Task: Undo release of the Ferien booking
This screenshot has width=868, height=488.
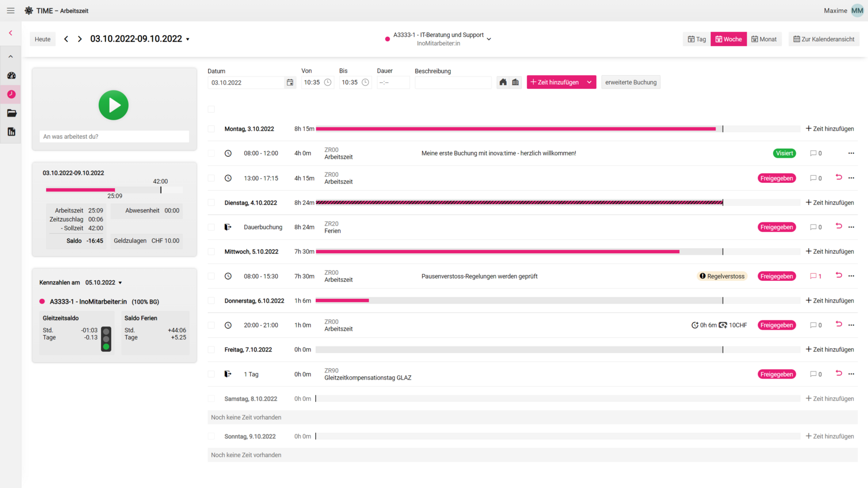Action: tap(839, 226)
